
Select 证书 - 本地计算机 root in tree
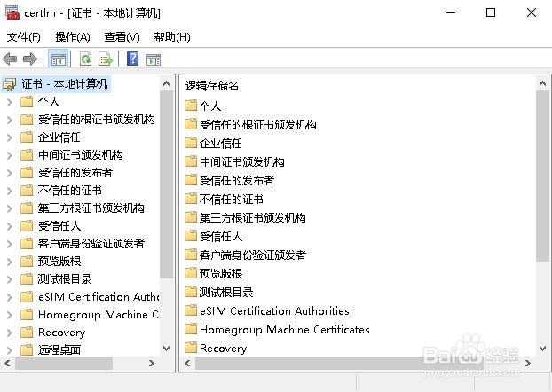(65, 84)
